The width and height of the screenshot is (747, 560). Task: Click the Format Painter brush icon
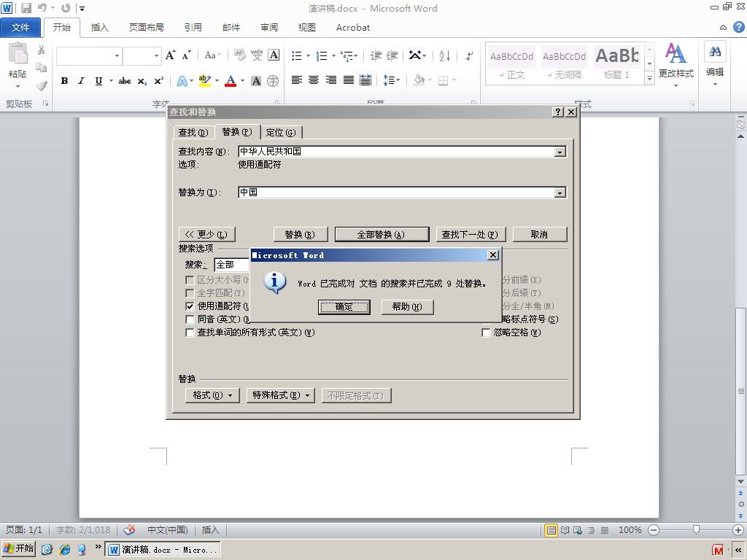pos(42,86)
